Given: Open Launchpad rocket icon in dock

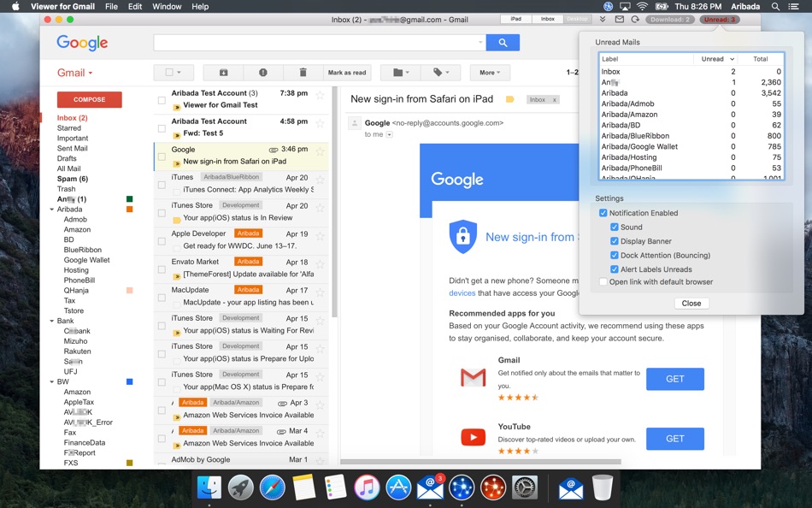Looking at the screenshot, I should coord(241,487).
